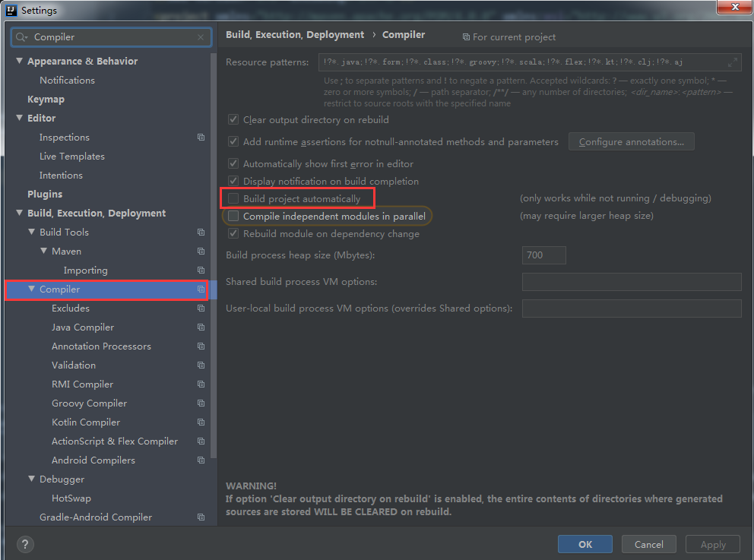This screenshot has width=754, height=560.
Task: Click the project-level icon next to Java Compiler
Action: pos(201,327)
